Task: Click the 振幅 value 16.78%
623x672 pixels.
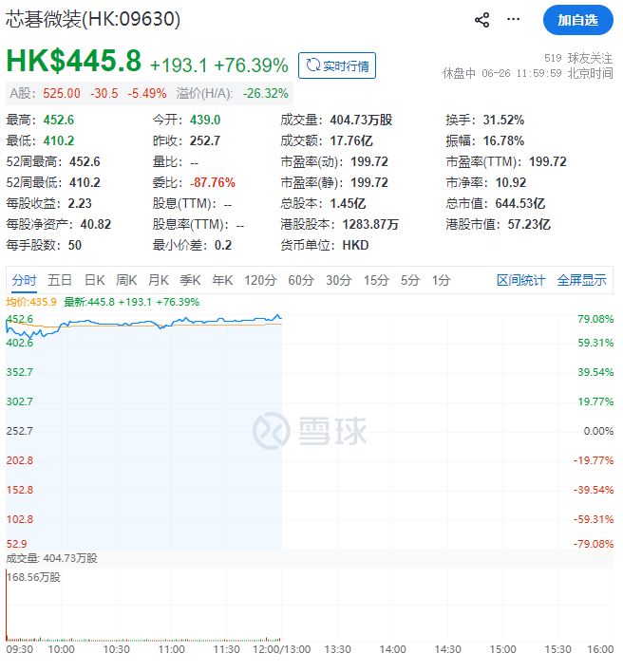Action: [503, 141]
